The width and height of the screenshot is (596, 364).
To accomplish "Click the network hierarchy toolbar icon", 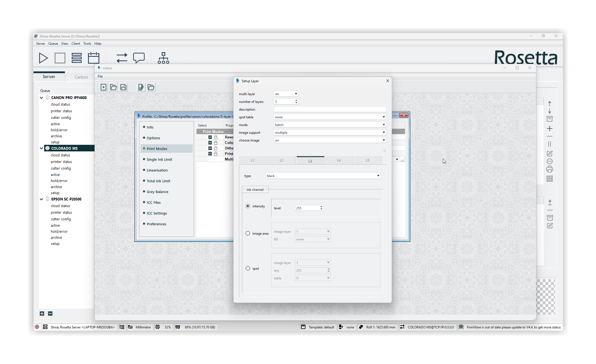I will pyautogui.click(x=163, y=58).
